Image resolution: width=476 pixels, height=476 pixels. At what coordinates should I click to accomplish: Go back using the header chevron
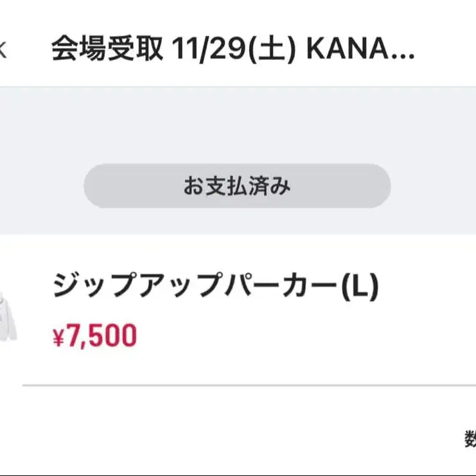pos(3,50)
